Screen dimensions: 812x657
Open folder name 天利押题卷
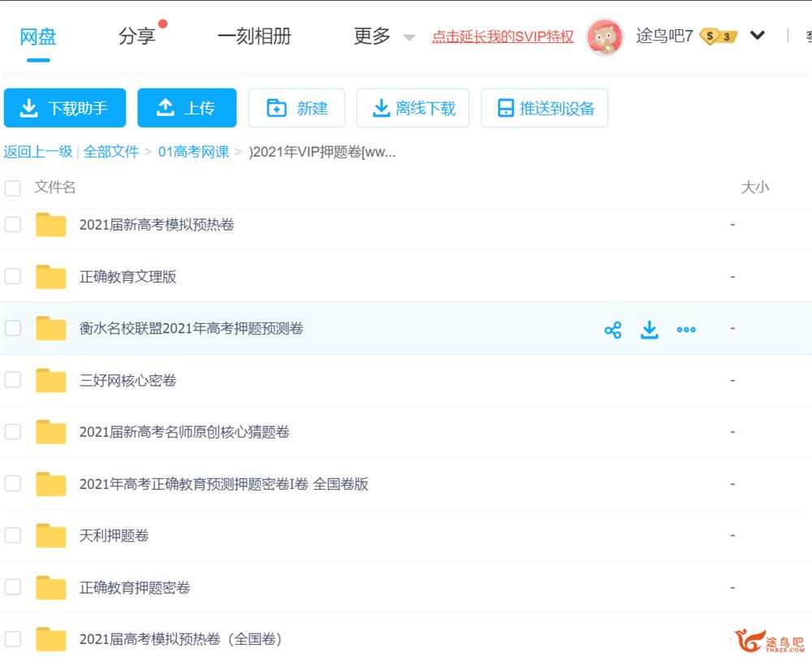tap(114, 535)
